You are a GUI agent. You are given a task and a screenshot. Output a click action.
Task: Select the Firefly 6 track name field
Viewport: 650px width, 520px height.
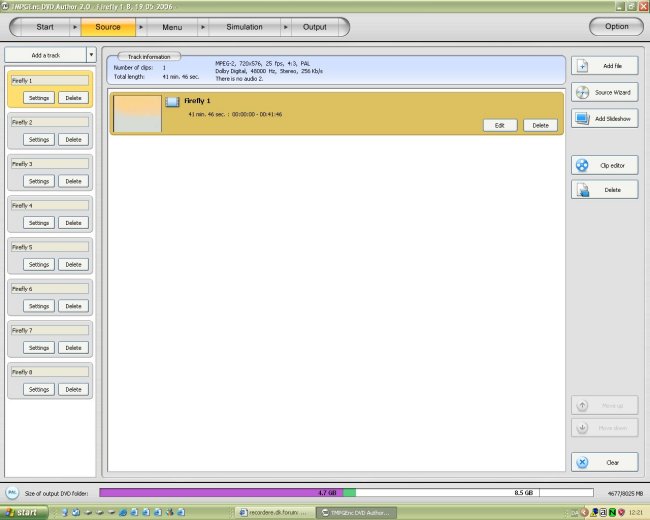pos(50,289)
